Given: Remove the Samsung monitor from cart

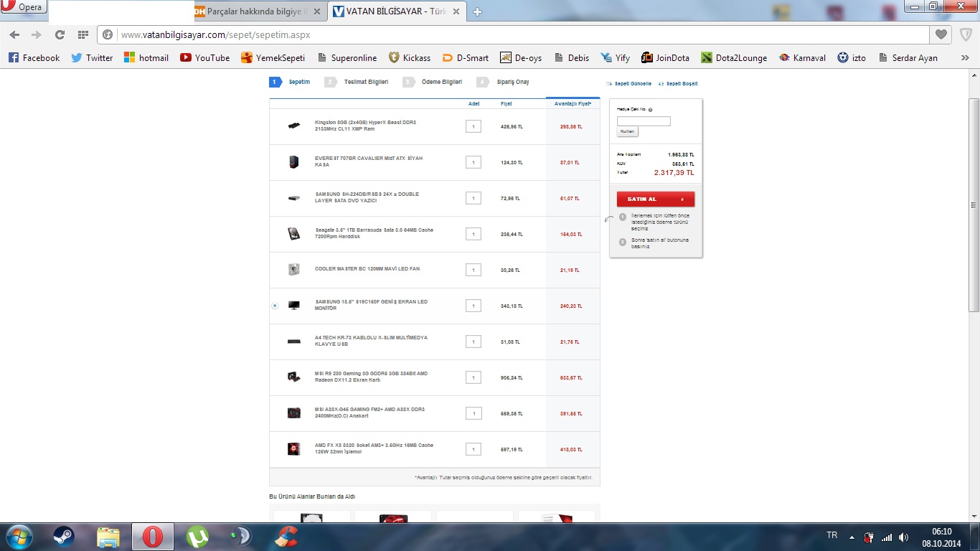Looking at the screenshot, I should (275, 306).
